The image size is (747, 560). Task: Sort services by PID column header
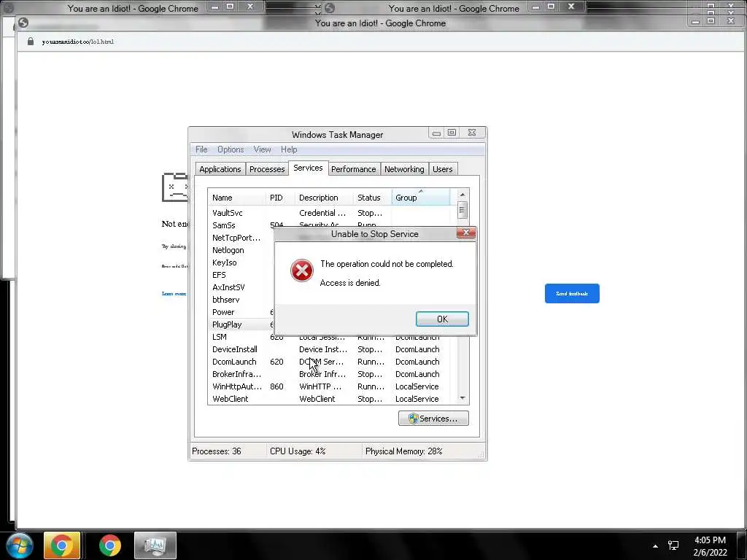[280, 198]
